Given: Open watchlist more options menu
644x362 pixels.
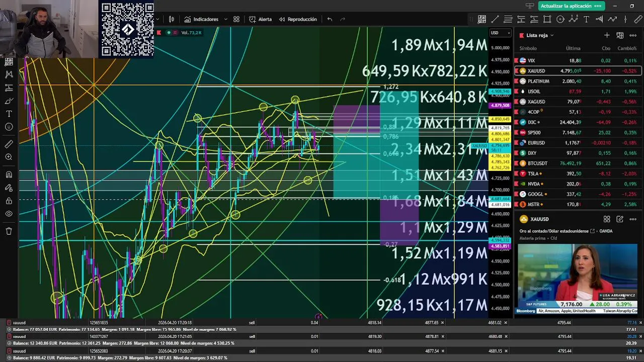Looking at the screenshot, I should pos(633,35).
